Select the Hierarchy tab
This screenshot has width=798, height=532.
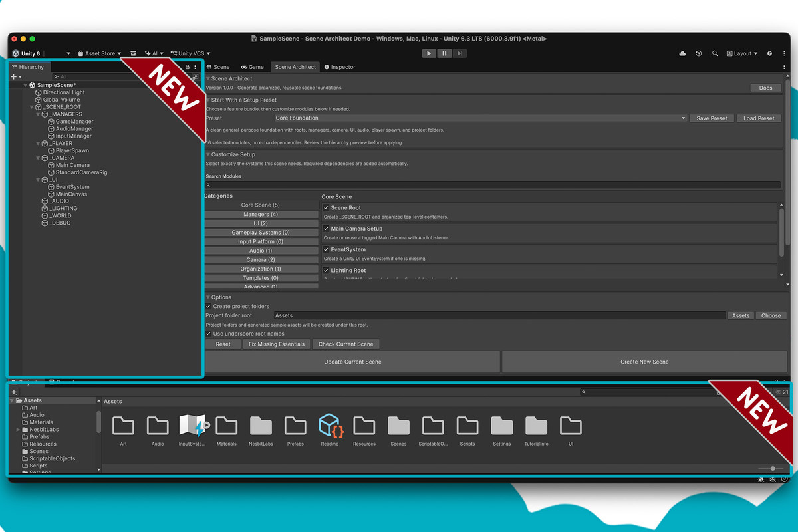click(x=28, y=67)
